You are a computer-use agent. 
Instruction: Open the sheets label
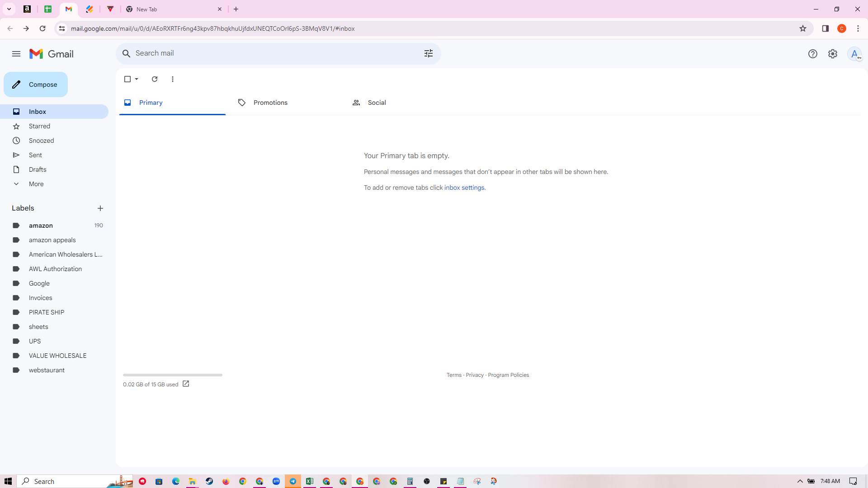[54, 327]
